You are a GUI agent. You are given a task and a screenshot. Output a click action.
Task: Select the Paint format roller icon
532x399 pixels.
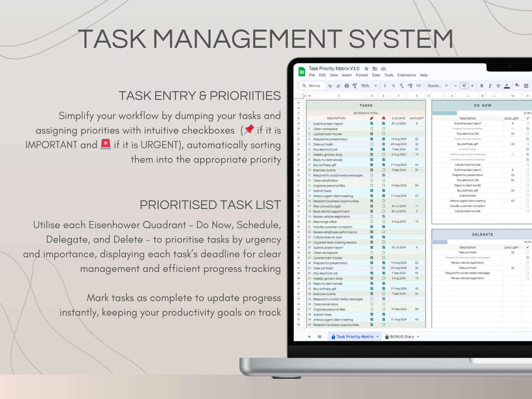click(x=355, y=86)
